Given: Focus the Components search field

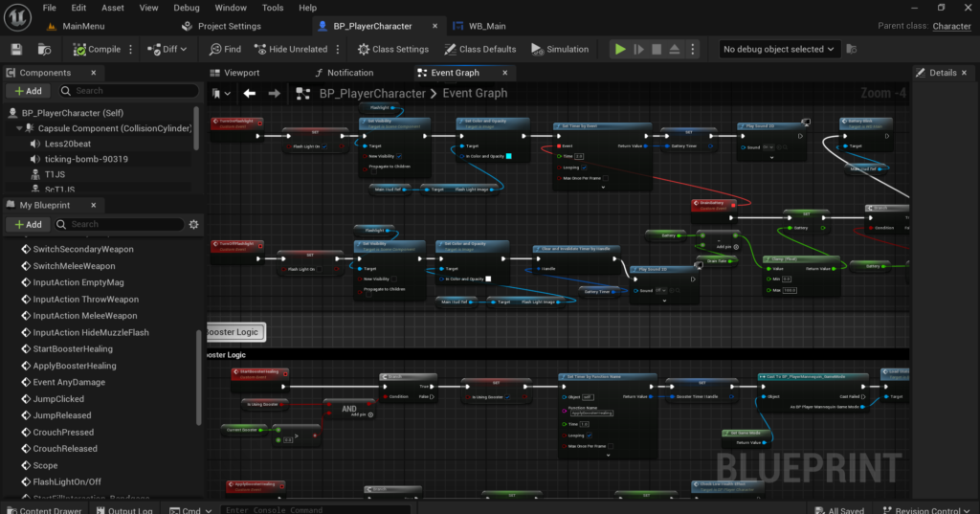Looking at the screenshot, I should point(129,91).
